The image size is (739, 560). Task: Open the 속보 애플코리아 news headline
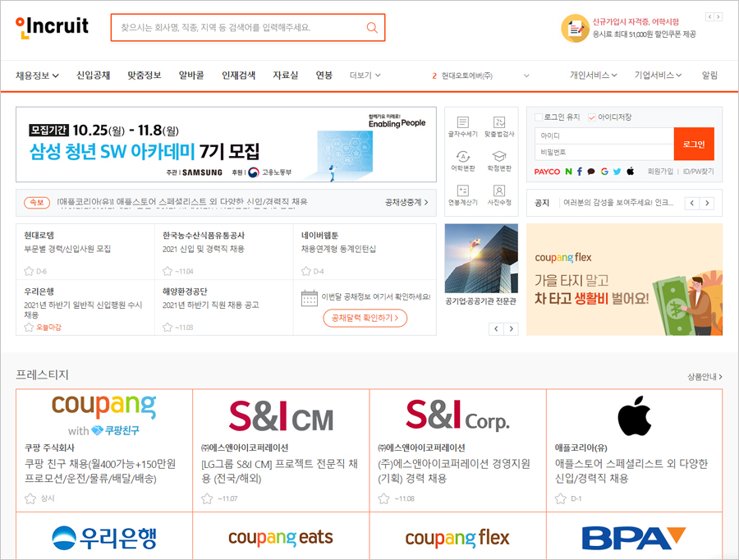click(x=182, y=202)
